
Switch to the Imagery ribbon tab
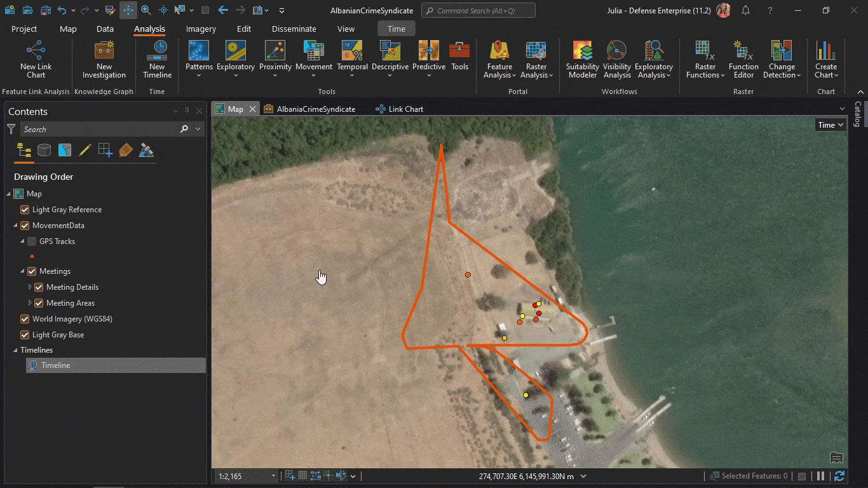[x=201, y=29]
